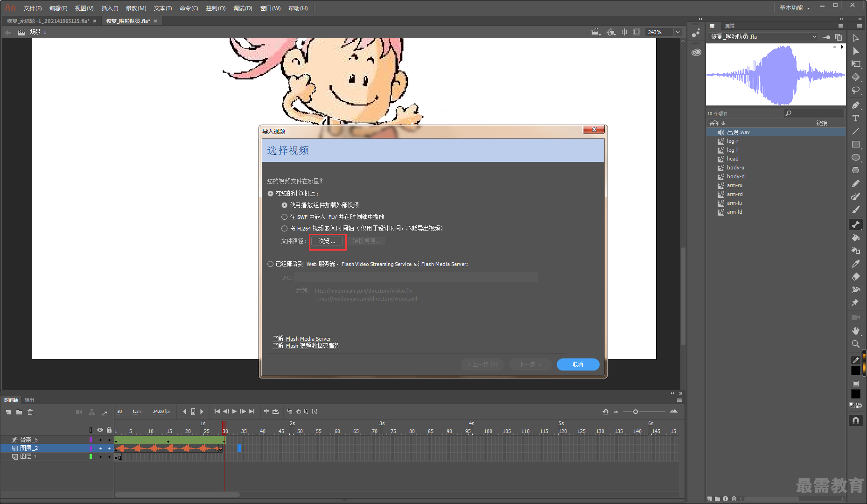This screenshot has height=504, width=867.
Task: Open the 基本功能 workspace dropdown
Action: tap(795, 8)
